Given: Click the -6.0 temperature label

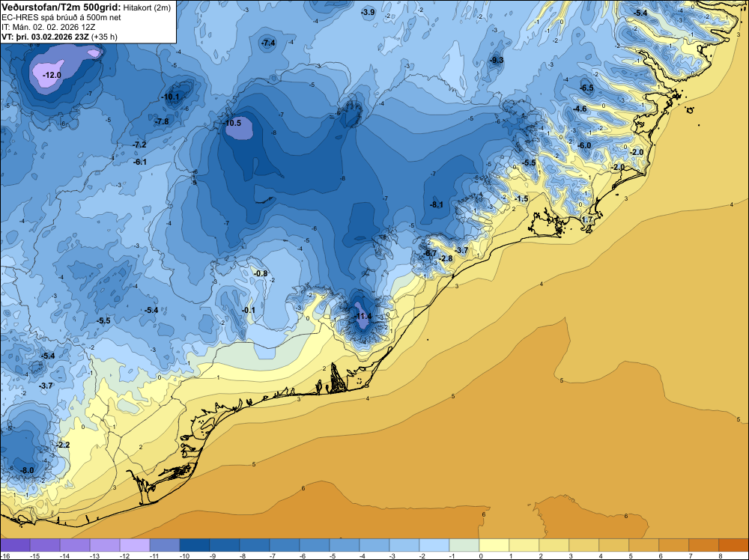Looking at the screenshot, I should [583, 145].
